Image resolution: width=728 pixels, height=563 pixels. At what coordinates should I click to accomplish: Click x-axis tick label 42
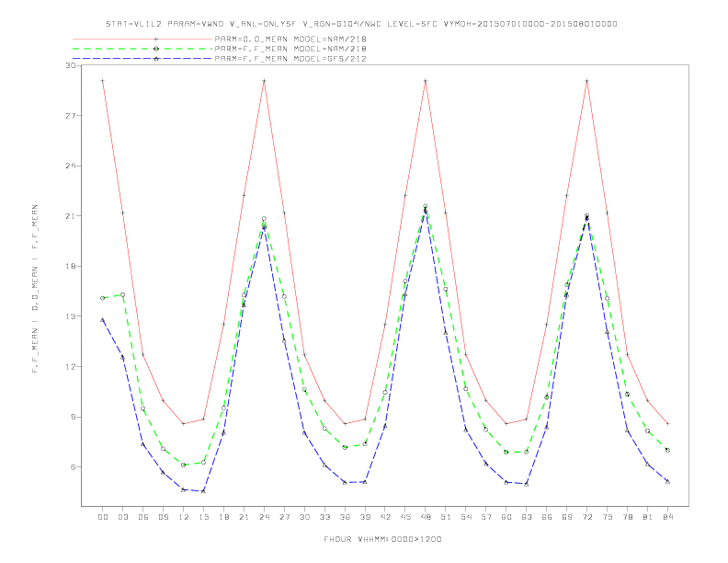(x=385, y=517)
